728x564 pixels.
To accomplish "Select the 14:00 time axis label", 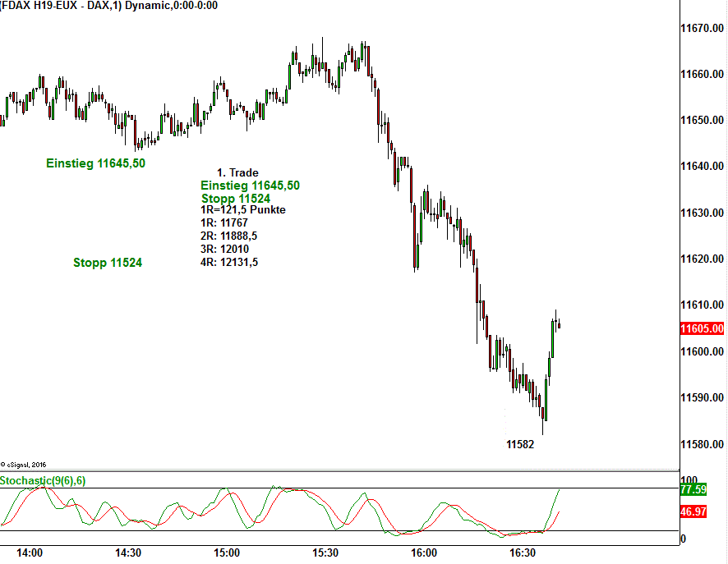I will pos(30,553).
